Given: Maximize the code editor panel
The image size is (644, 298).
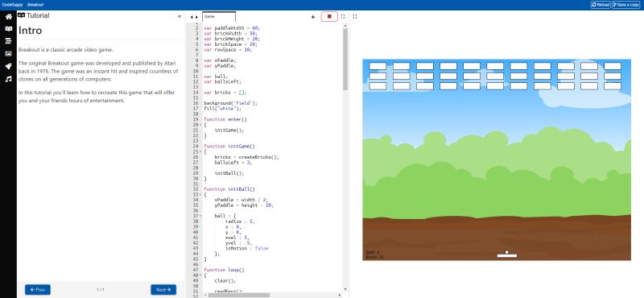Looking at the screenshot, I should pos(343,17).
